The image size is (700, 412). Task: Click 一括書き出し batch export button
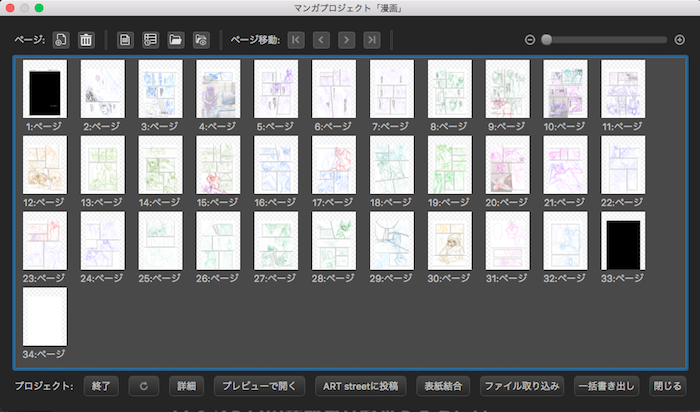click(x=607, y=386)
